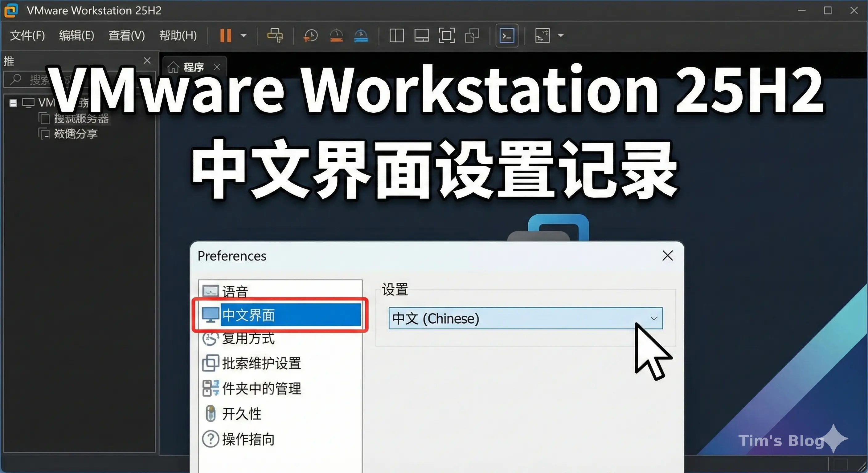This screenshot has width=868, height=473.
Task: Expand the pause button dropdown arrow
Action: 244,36
